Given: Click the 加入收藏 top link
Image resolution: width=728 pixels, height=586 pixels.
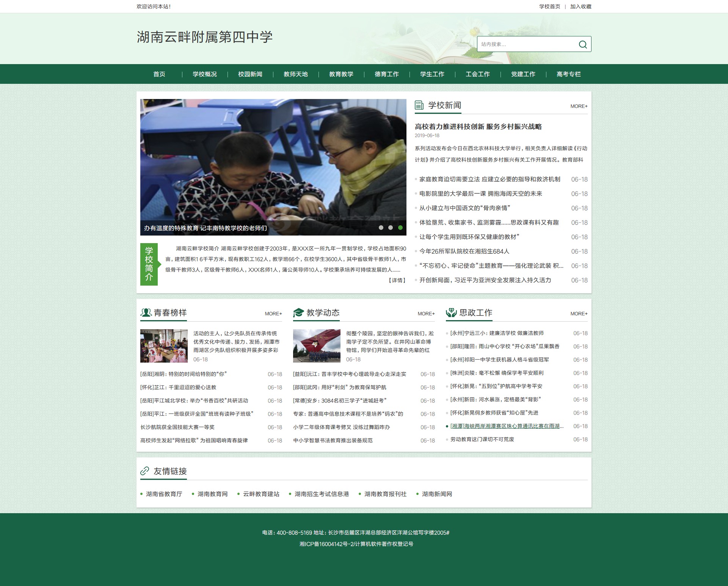Looking at the screenshot, I should point(581,6).
